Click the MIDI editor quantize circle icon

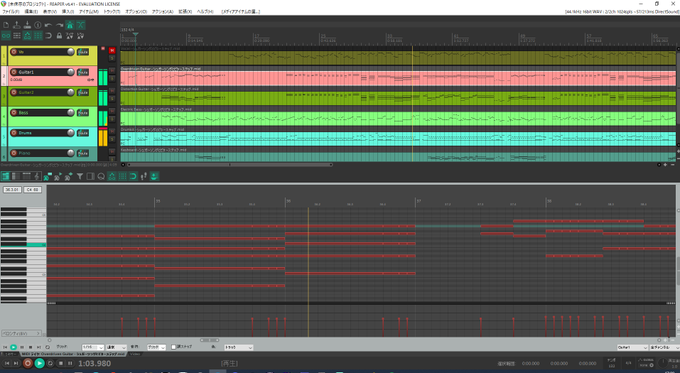101,176
